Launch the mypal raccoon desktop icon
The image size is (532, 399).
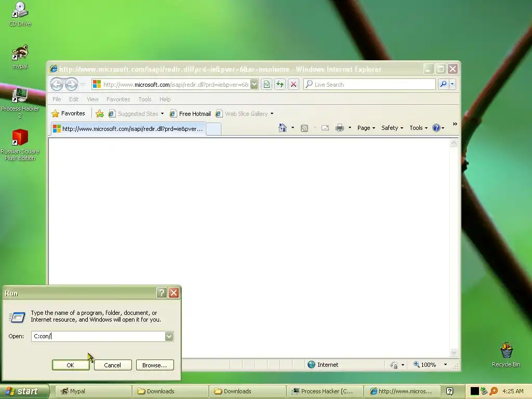(20, 57)
